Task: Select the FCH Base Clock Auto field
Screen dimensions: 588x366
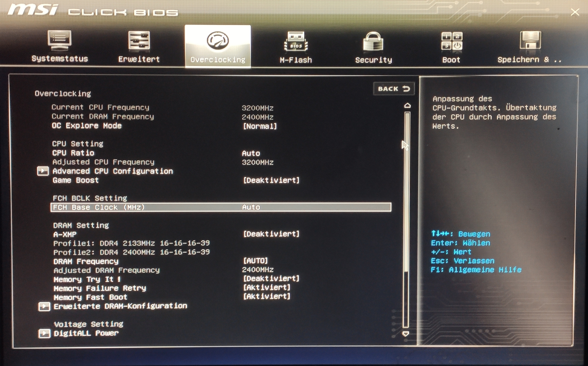Action: [x=251, y=207]
